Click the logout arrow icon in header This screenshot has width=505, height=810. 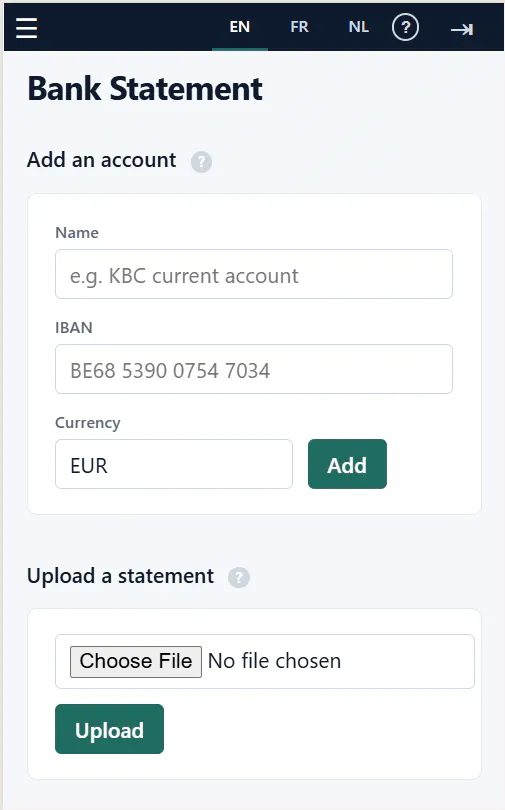tap(462, 29)
